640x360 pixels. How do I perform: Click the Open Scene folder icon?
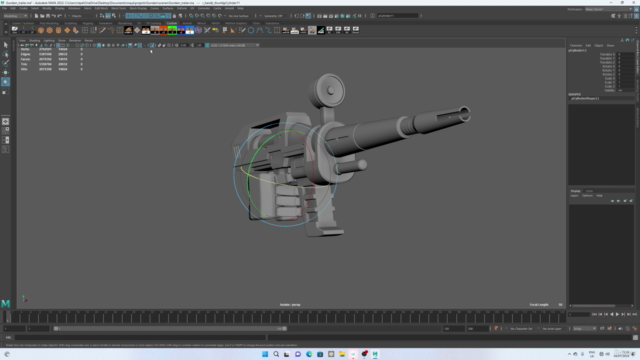42,16
